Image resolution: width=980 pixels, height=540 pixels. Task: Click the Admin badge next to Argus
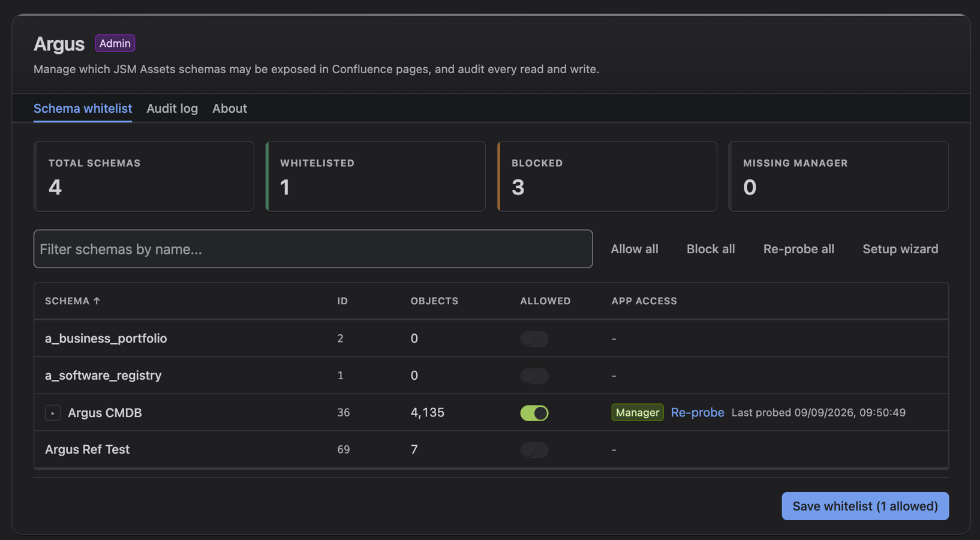pyautogui.click(x=115, y=43)
